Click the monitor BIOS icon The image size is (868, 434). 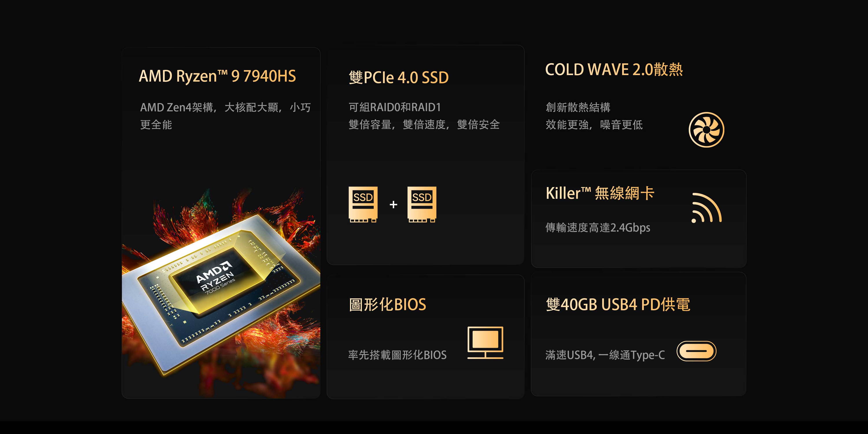[x=485, y=343]
